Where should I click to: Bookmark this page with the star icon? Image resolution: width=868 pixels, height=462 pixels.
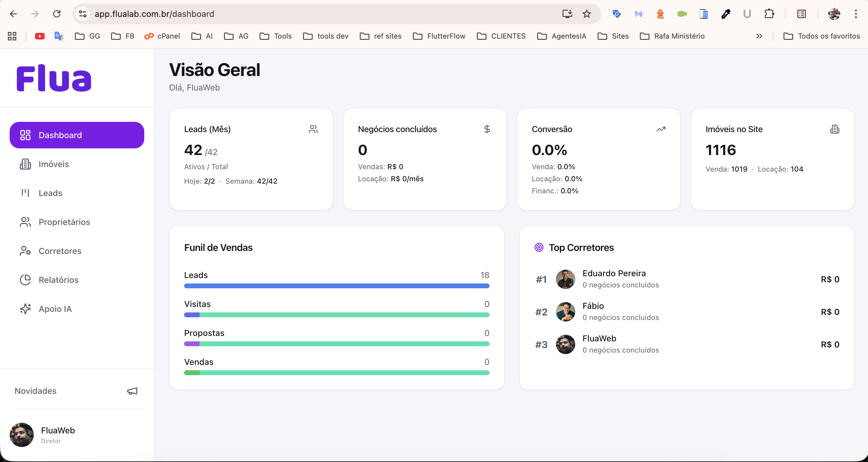click(587, 14)
